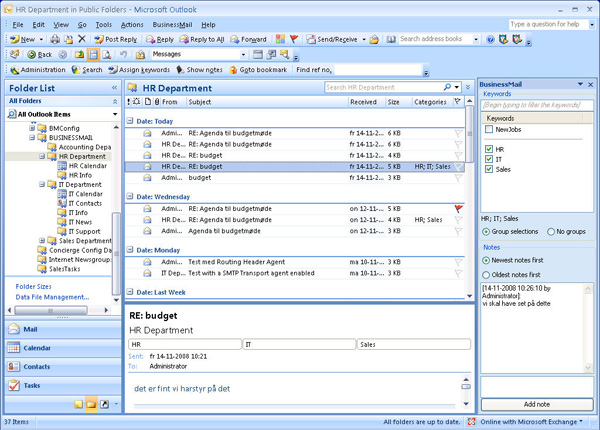Open the Notes icon in navigation strip
Screen dimensions: 600x430
(x=78, y=404)
